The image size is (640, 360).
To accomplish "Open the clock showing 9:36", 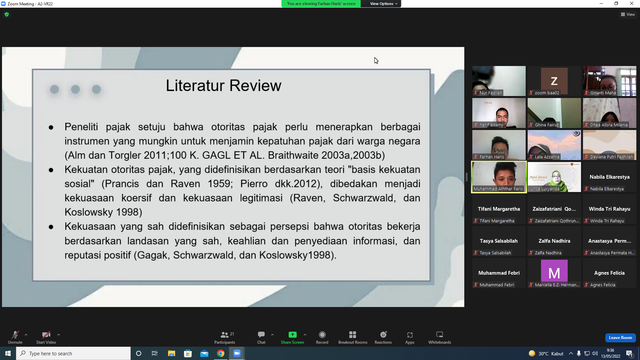I will [611, 353].
